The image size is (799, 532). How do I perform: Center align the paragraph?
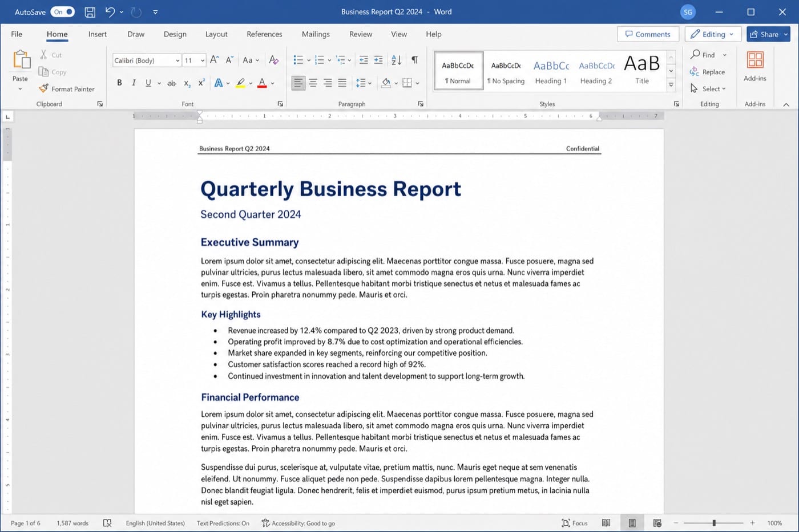[x=313, y=83]
